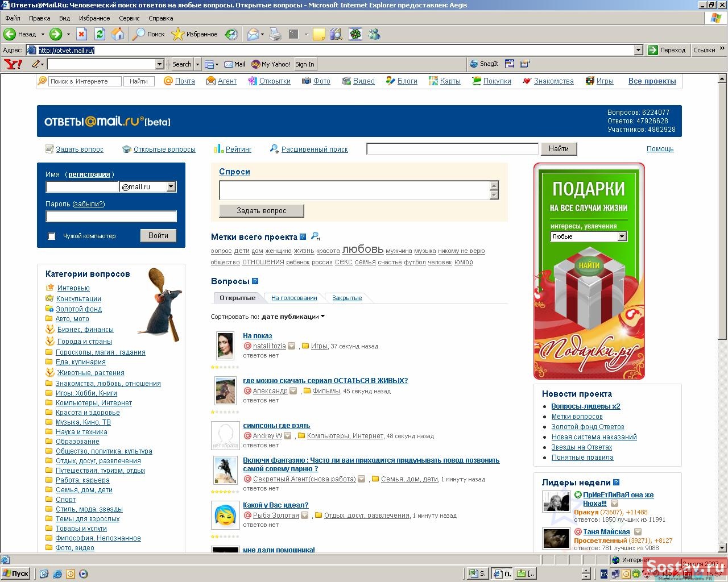Viewport: 728px width, 582px height.
Task: Open the Помощь help link
Action: tap(660, 149)
